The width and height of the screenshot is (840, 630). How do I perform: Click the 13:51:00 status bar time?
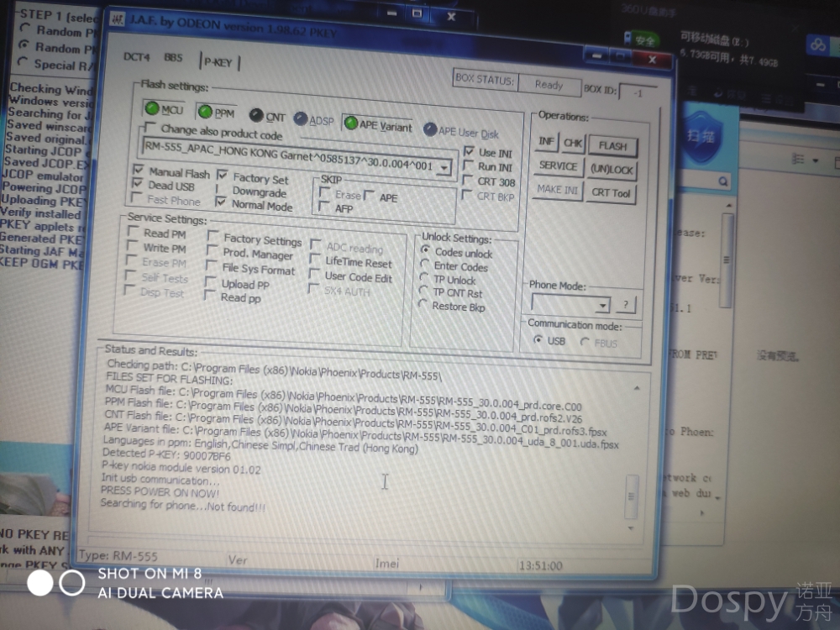540,565
